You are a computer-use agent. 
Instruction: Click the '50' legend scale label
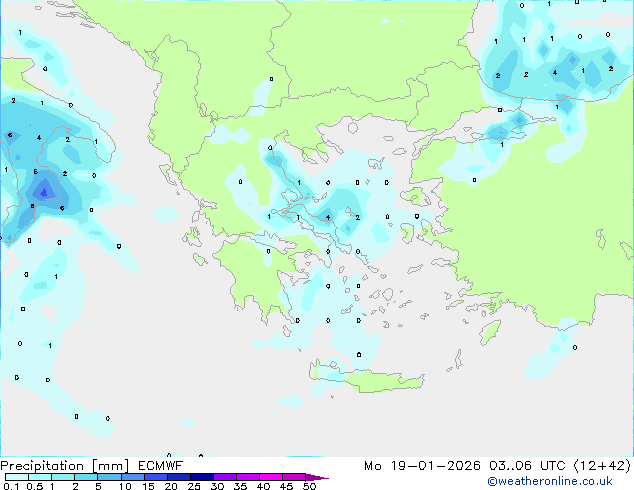[x=309, y=486]
